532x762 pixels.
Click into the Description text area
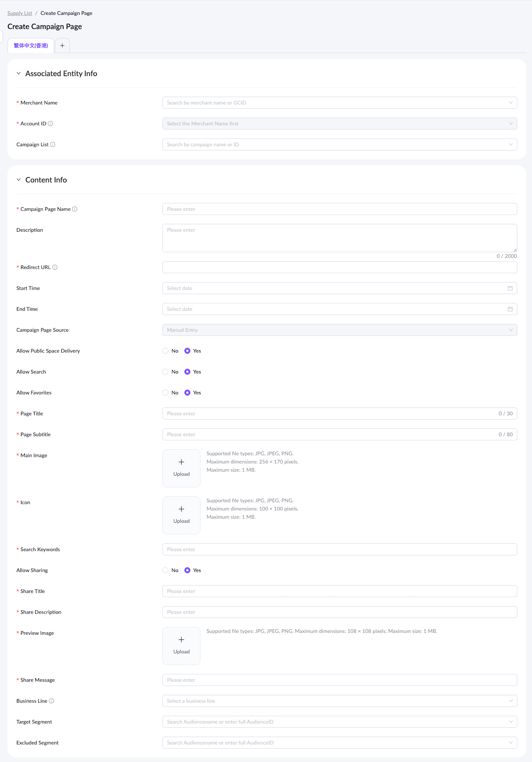(x=340, y=238)
